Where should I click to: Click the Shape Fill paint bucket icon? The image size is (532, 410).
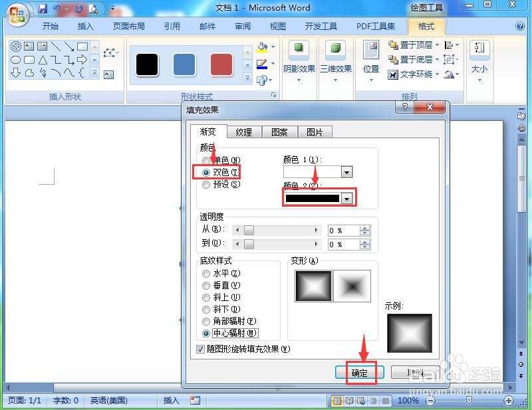point(262,47)
